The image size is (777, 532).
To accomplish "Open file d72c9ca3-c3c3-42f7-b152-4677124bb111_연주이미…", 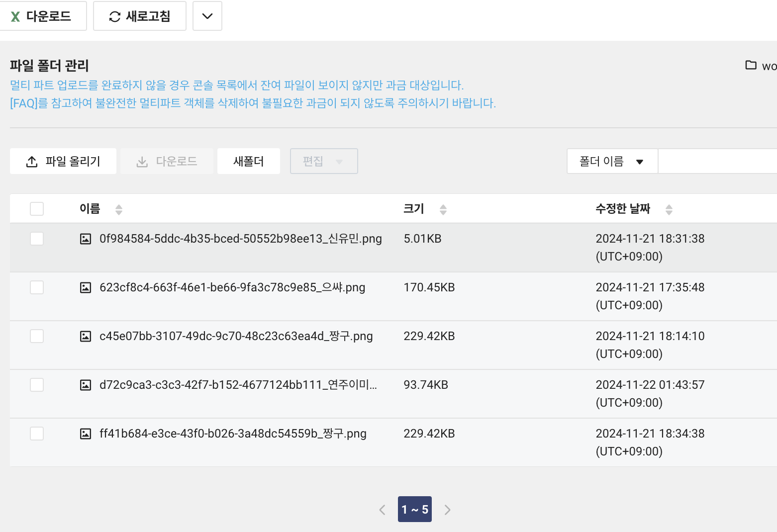I will pyautogui.click(x=238, y=385).
